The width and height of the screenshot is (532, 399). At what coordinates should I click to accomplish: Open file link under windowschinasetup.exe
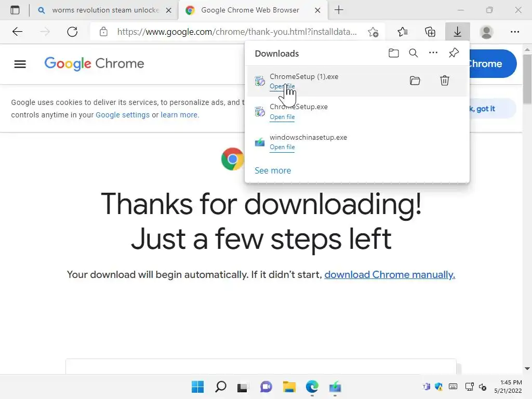[x=282, y=147]
